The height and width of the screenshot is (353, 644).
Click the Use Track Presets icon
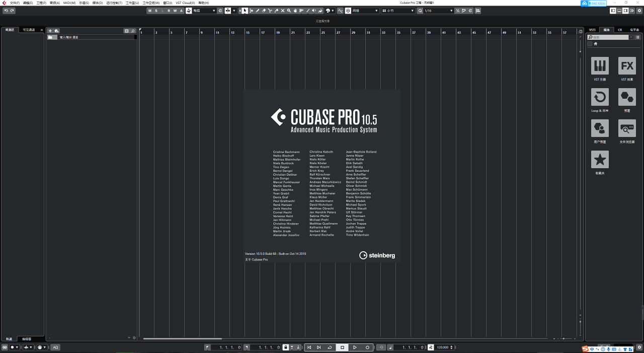(x=56, y=31)
